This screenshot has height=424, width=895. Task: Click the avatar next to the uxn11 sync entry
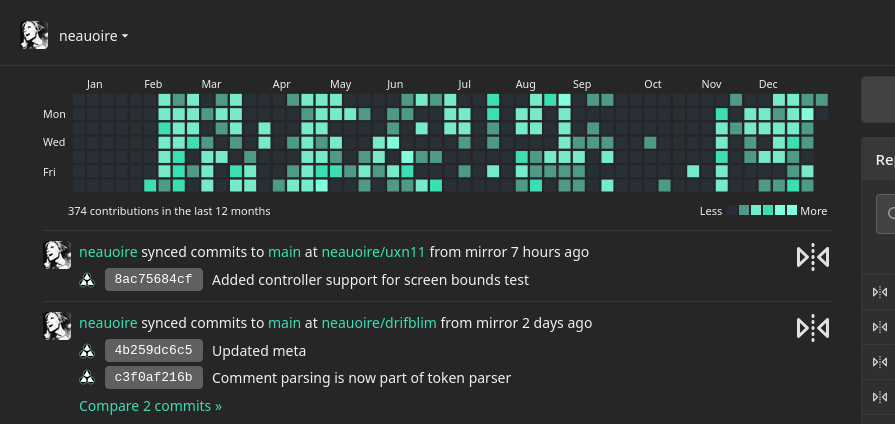pos(58,255)
